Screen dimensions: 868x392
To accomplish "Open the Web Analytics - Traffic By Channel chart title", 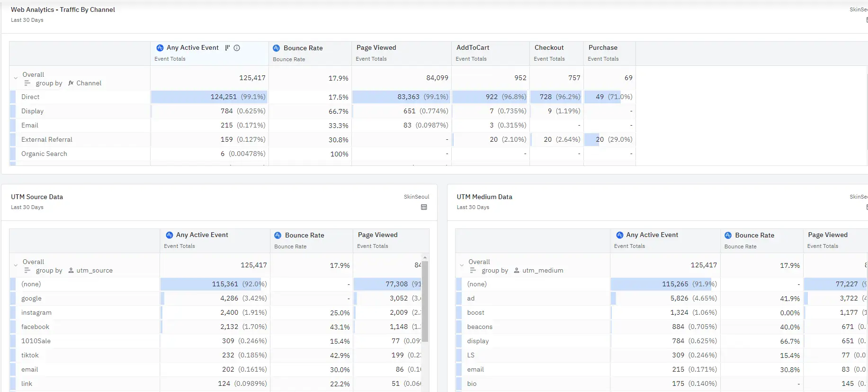I will click(x=63, y=9).
